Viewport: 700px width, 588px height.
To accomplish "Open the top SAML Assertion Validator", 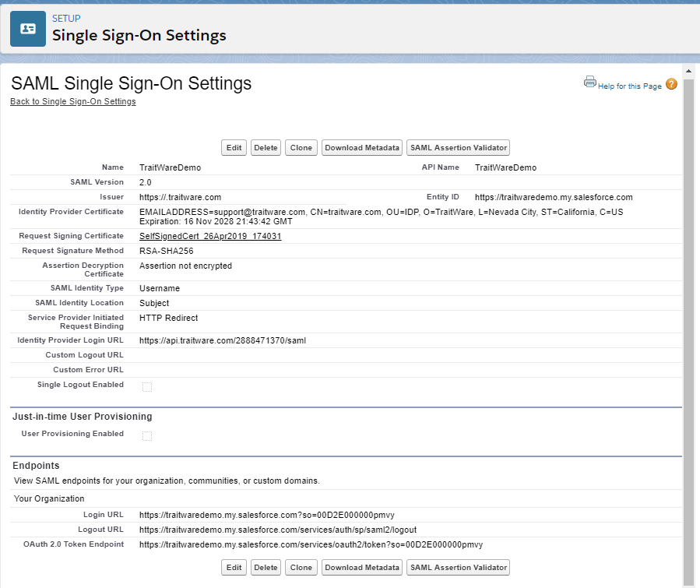I will tap(458, 148).
